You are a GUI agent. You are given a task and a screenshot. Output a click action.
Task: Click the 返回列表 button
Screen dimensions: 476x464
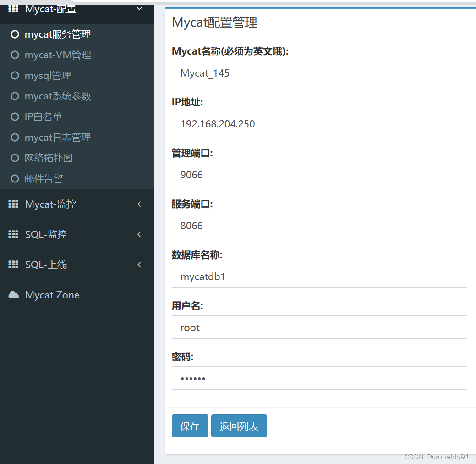point(239,426)
